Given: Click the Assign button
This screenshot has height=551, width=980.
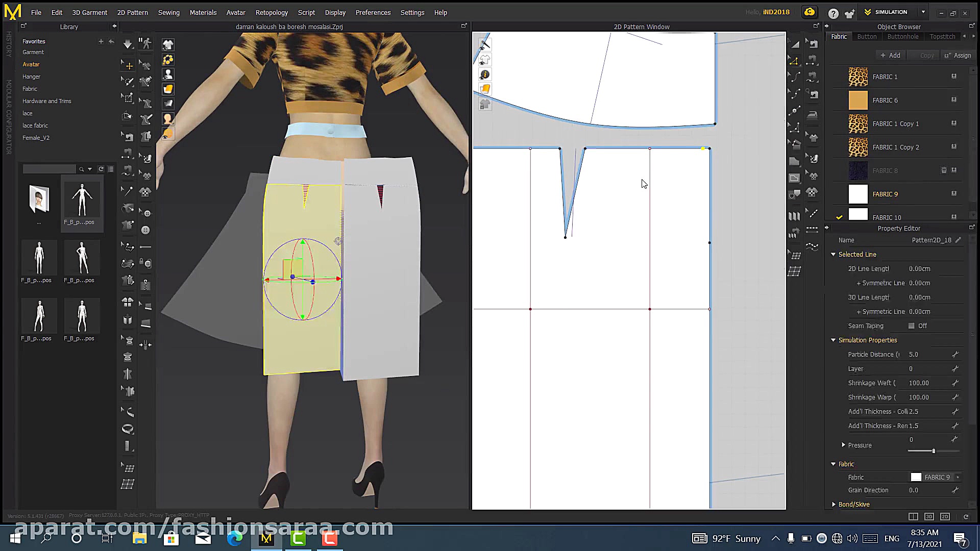Looking at the screenshot, I should 958,55.
